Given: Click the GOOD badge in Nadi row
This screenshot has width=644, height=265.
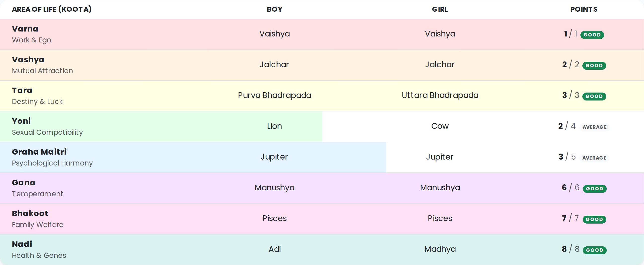Looking at the screenshot, I should [595, 250].
